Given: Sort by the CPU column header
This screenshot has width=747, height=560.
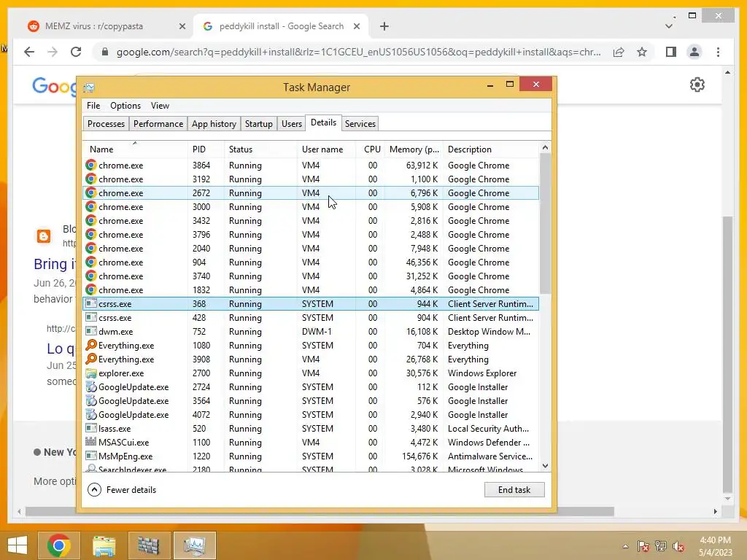Looking at the screenshot, I should pos(370,149).
